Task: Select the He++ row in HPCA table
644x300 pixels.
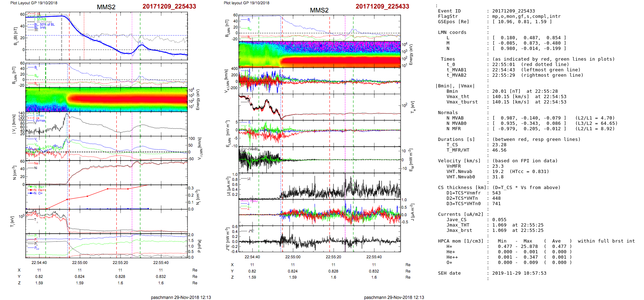Action: point(508,257)
